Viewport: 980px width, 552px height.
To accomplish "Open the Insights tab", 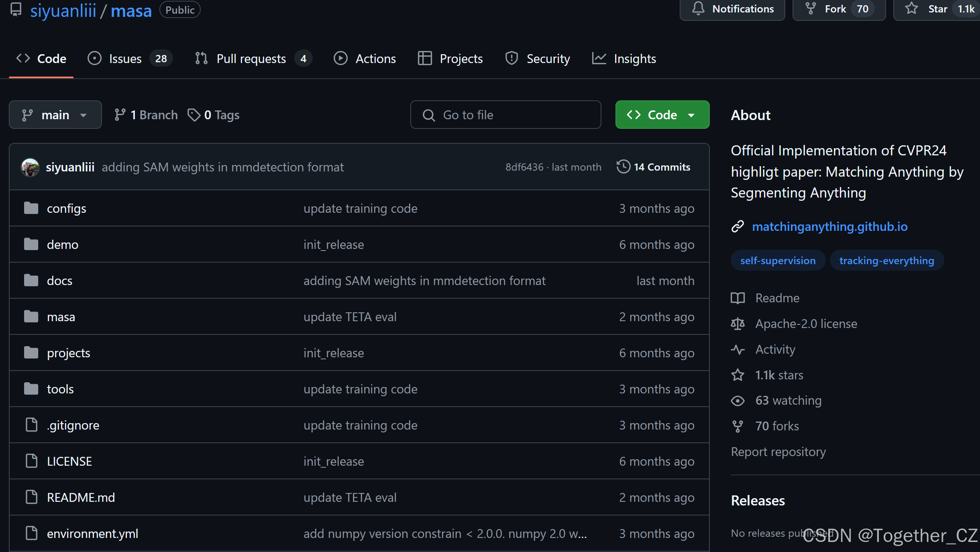I will pos(634,59).
